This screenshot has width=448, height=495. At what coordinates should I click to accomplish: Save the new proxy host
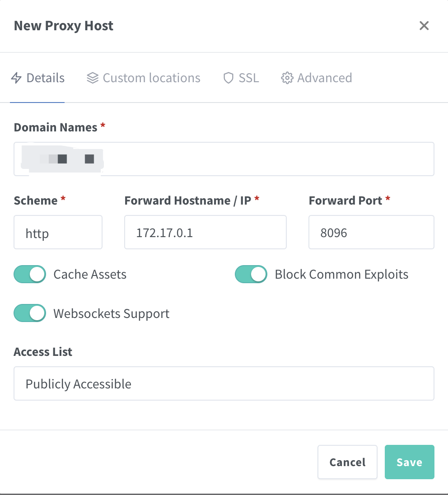pos(409,462)
